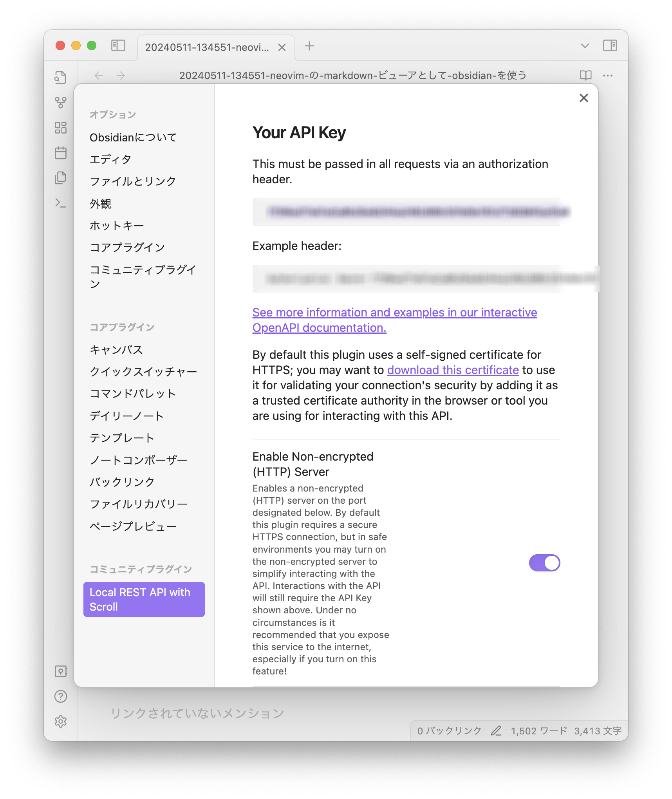Open the more options ellipsis menu
The width and height of the screenshot is (672, 799).
click(608, 75)
